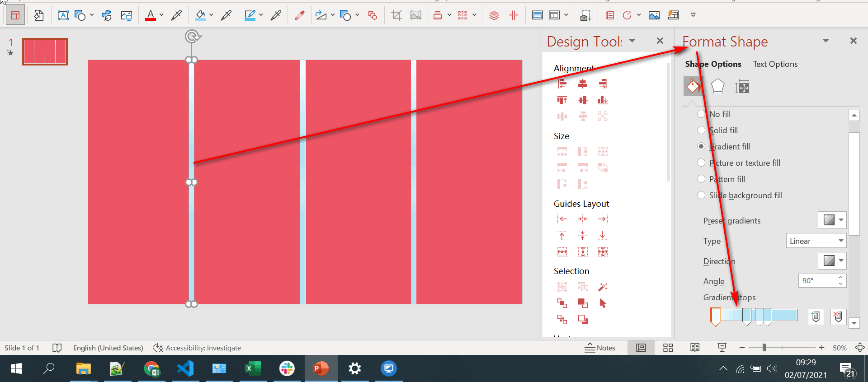Click the layers stack icon in toolbar
Screen dimensions: 868x382
[x=494, y=15]
